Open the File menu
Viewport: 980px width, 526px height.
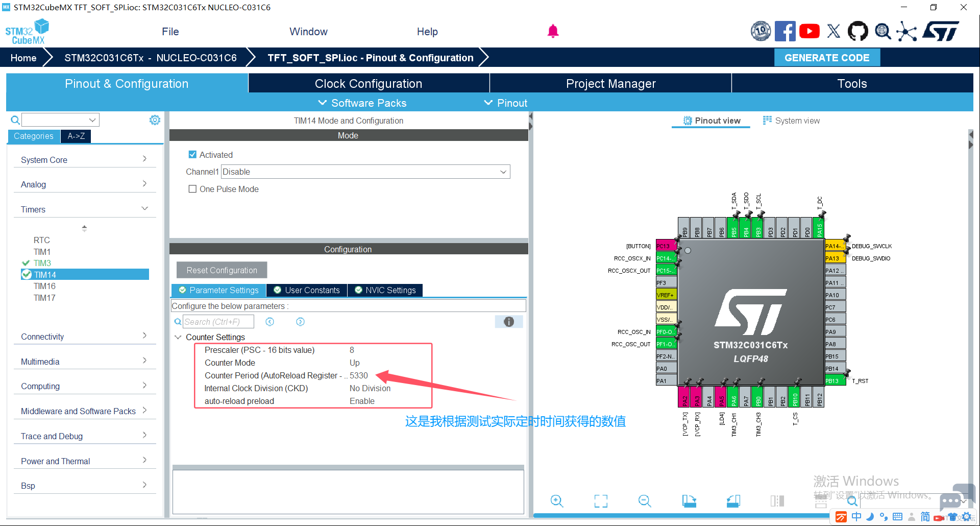click(170, 32)
